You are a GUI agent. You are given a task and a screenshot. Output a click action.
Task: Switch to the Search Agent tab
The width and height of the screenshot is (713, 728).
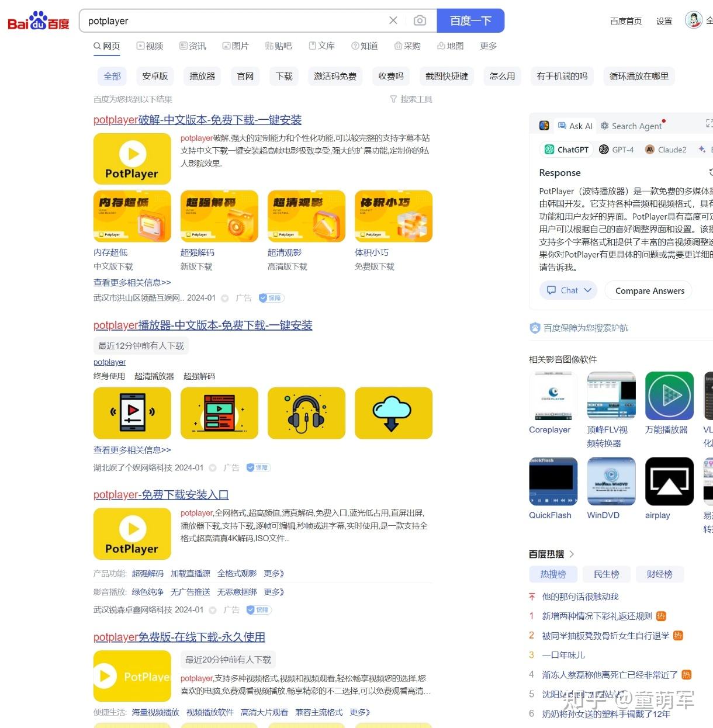[631, 126]
